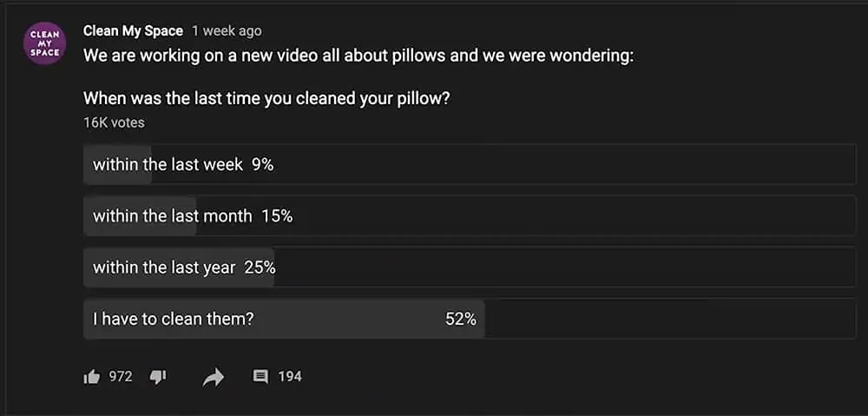Click the share arrow icon
Screen dimensions: 868x416
(213, 376)
